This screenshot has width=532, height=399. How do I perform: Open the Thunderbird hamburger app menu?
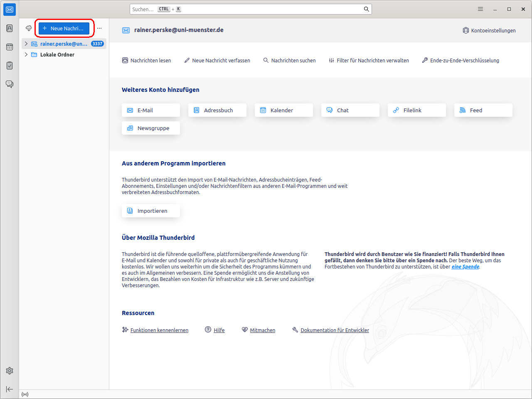tap(480, 9)
